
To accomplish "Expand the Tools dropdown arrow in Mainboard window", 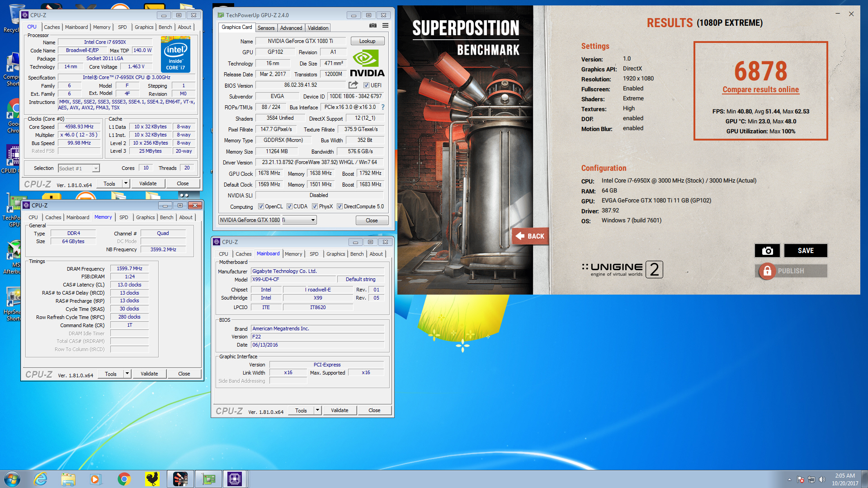I will coord(317,410).
